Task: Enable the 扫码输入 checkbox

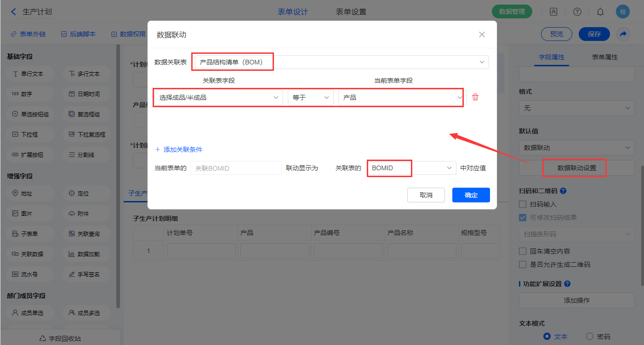Action: 523,204
